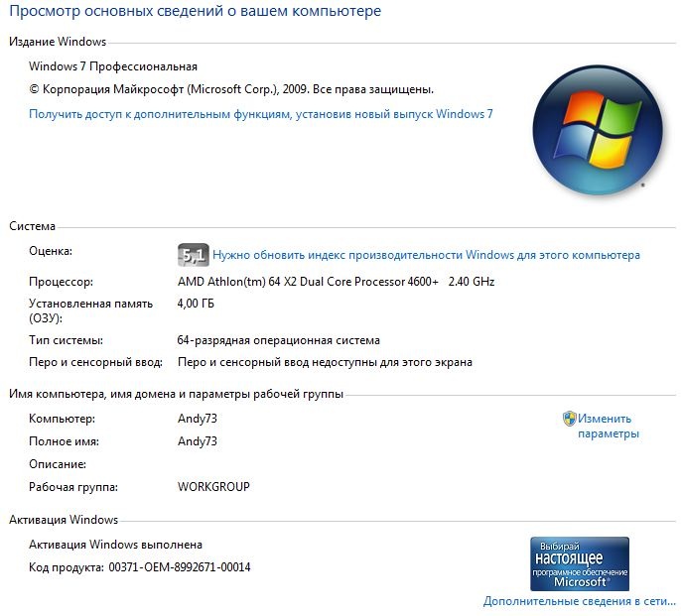Click the AMD Athlon processor description
This screenshot has width=681, height=616.
[x=336, y=282]
